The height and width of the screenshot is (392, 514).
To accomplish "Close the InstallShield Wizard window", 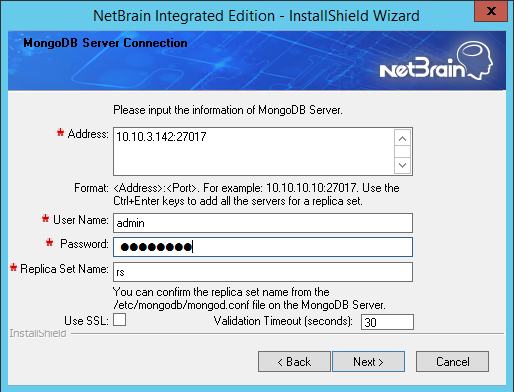I will 491,11.
